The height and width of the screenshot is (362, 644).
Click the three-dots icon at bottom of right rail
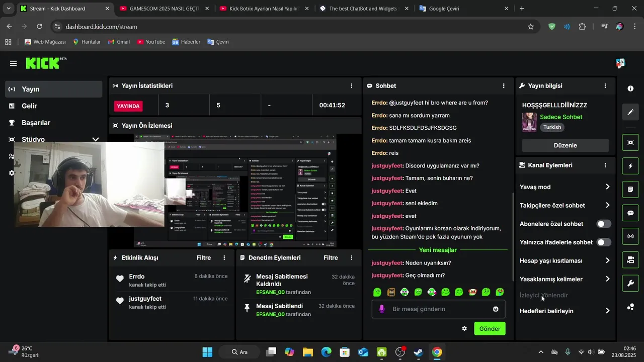pyautogui.click(x=630, y=307)
